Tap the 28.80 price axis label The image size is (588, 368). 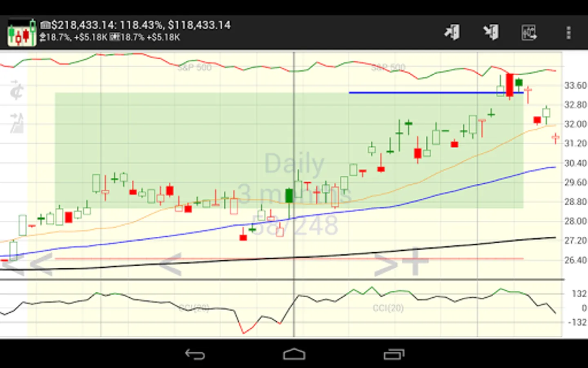click(x=575, y=202)
